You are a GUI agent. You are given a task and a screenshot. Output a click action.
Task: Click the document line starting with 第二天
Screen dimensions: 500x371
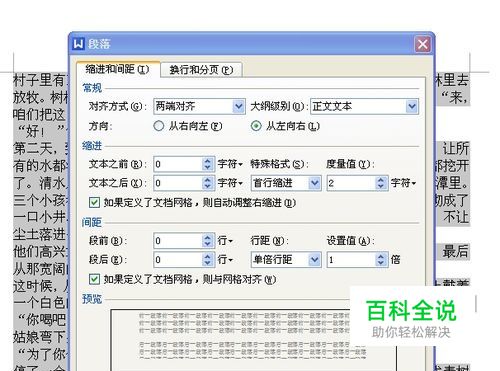[x=40, y=149]
